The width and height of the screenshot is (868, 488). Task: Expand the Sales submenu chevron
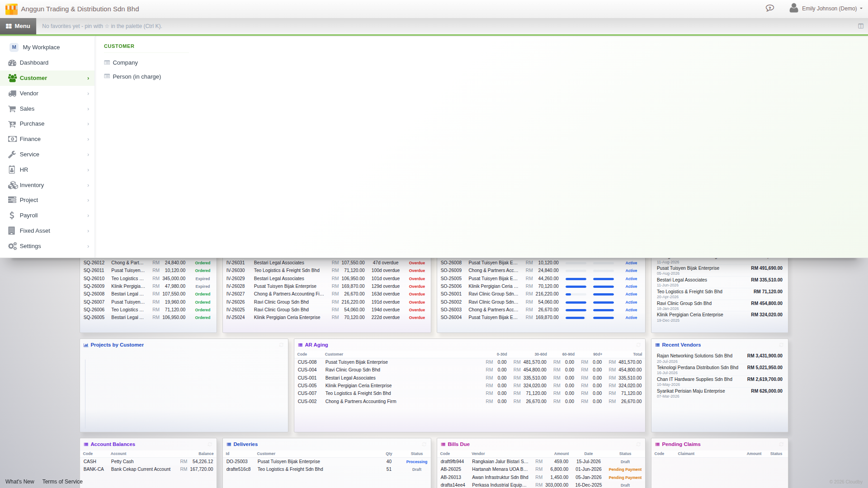pos(88,109)
